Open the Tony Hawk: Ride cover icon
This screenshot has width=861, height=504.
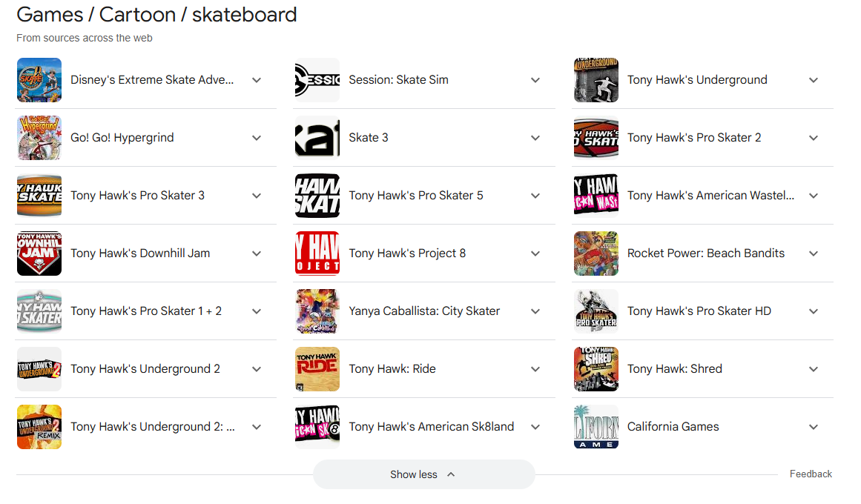coord(317,369)
